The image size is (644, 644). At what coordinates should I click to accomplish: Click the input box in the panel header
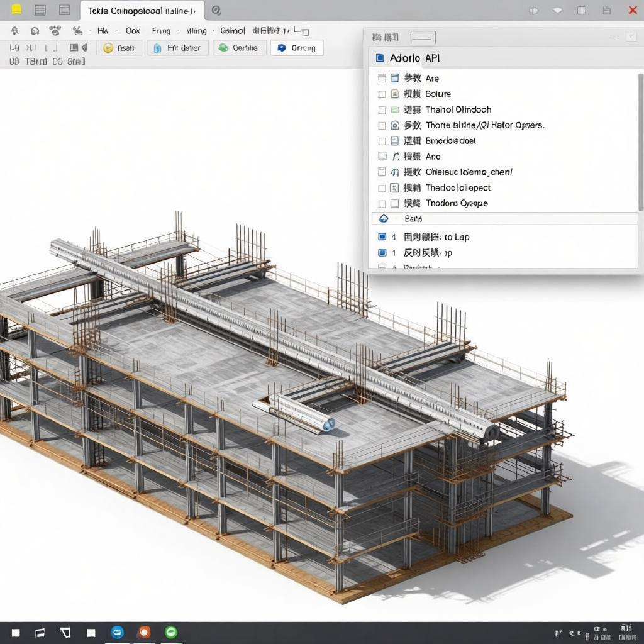pyautogui.click(x=423, y=37)
